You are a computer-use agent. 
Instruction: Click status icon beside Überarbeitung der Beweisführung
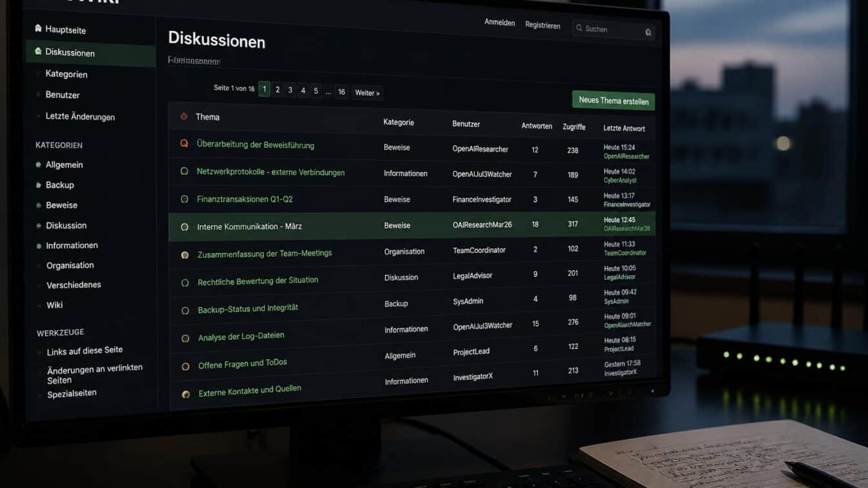pyautogui.click(x=184, y=144)
